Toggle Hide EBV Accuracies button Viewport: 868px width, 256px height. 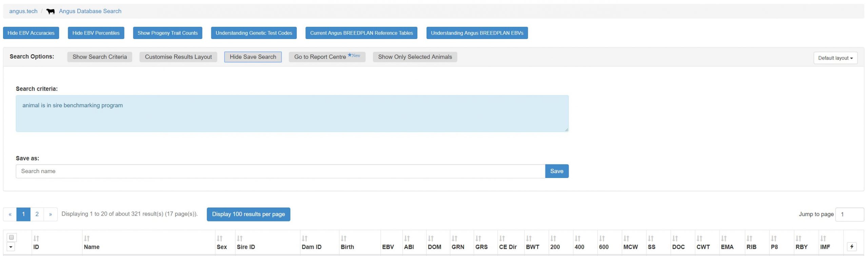coord(31,33)
